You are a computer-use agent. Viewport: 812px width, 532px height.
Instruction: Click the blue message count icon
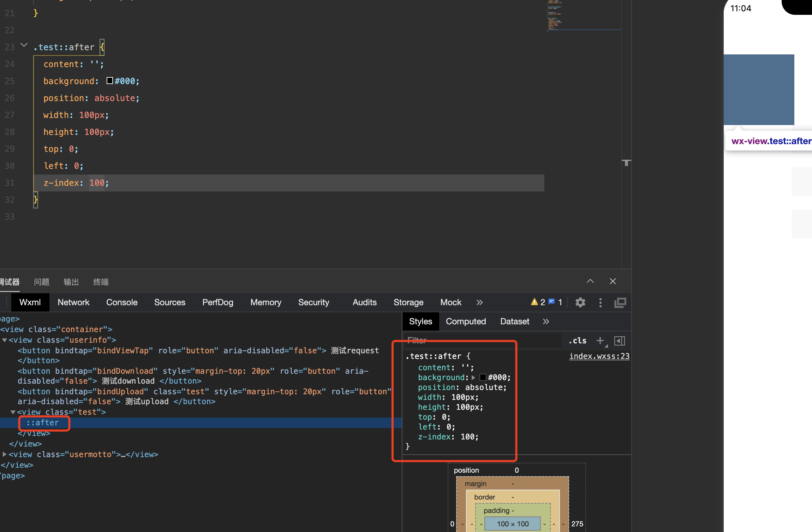click(x=551, y=302)
